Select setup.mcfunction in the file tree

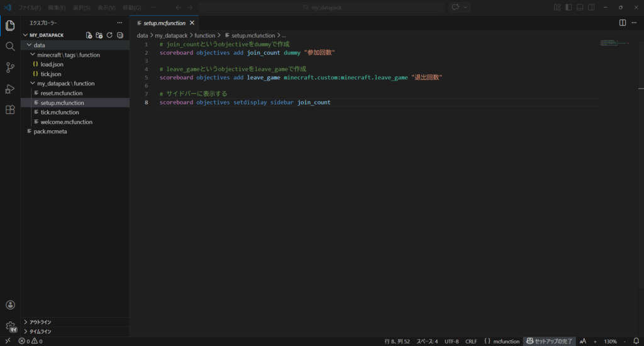pyautogui.click(x=75, y=103)
